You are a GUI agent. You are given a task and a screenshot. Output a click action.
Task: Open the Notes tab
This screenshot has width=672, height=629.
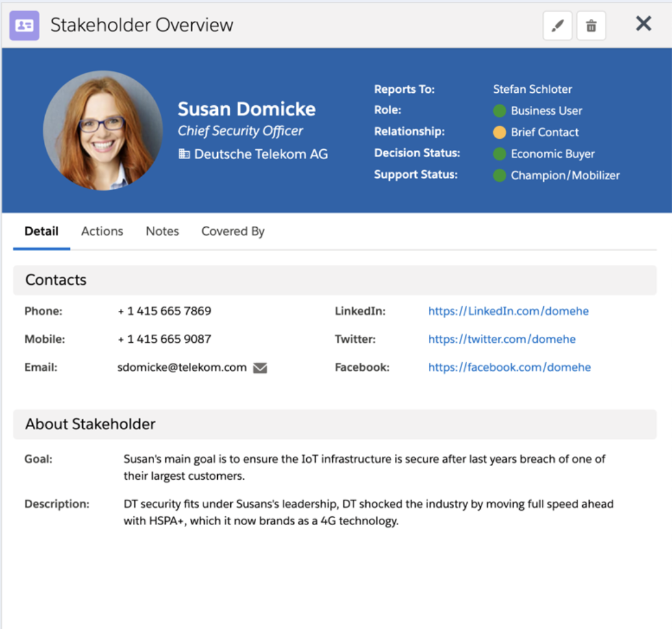[x=162, y=232]
